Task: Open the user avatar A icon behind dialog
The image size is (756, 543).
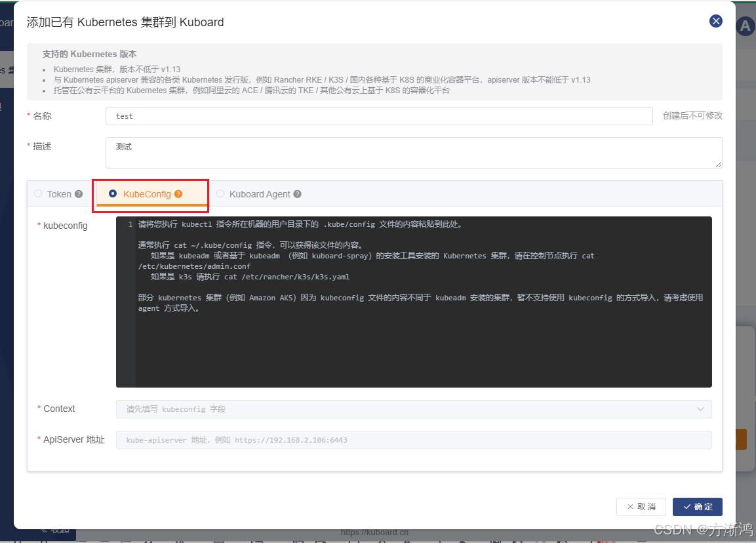Action: tap(746, 26)
